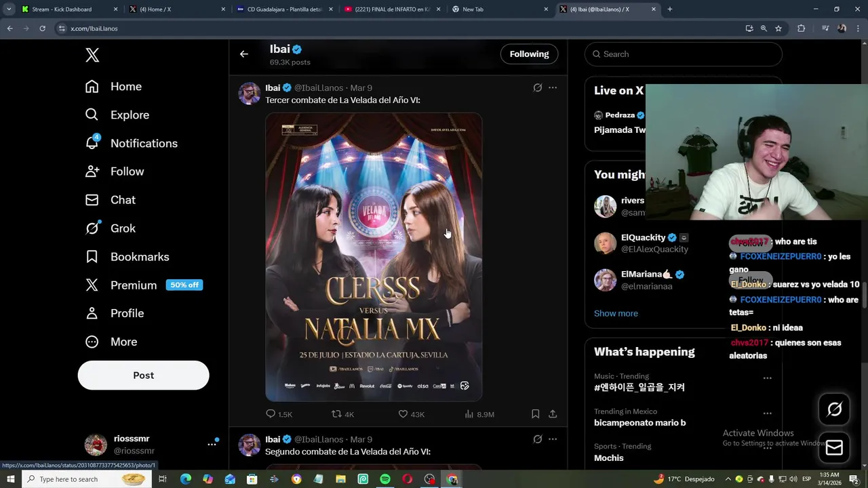Screen dimensions: 868x488
Task: Open Chrome media control icon
Action: point(825,28)
